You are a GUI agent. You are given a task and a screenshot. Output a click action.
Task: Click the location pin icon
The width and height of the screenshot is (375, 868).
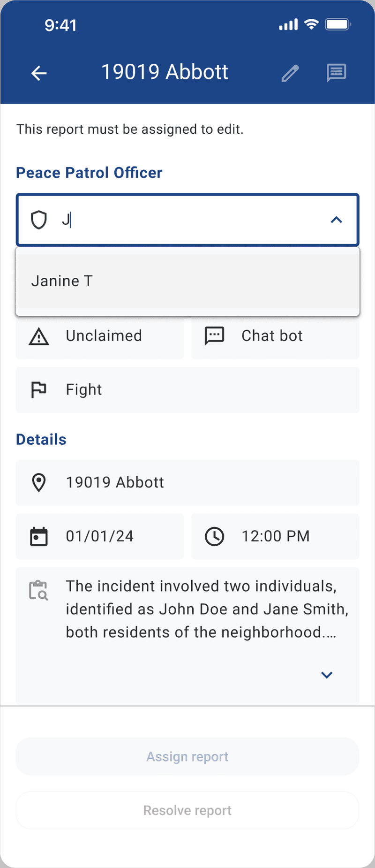tap(39, 483)
